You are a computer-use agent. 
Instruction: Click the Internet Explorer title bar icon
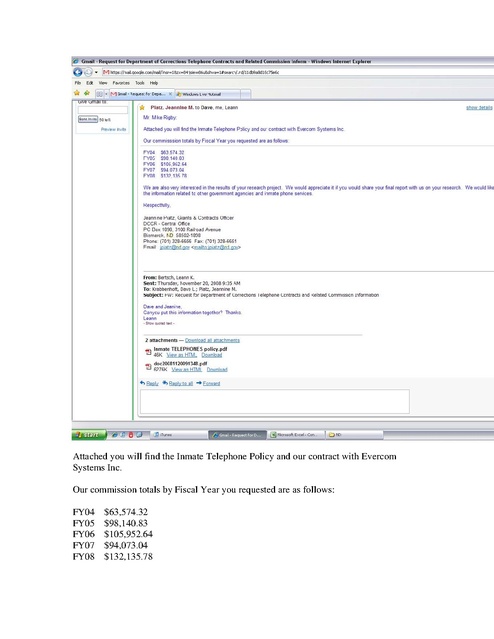[76, 61]
